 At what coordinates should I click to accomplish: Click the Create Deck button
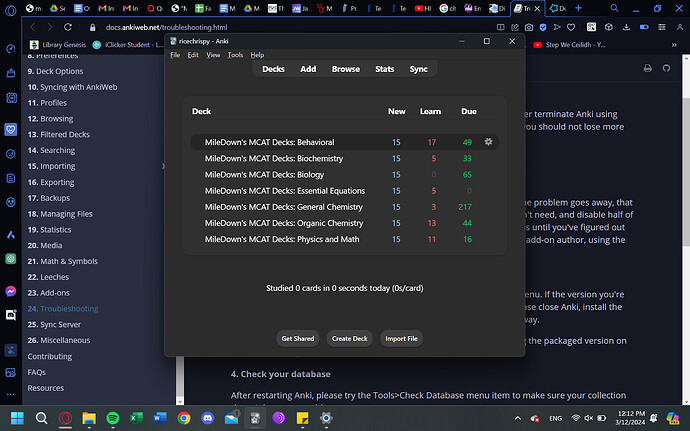coord(349,339)
